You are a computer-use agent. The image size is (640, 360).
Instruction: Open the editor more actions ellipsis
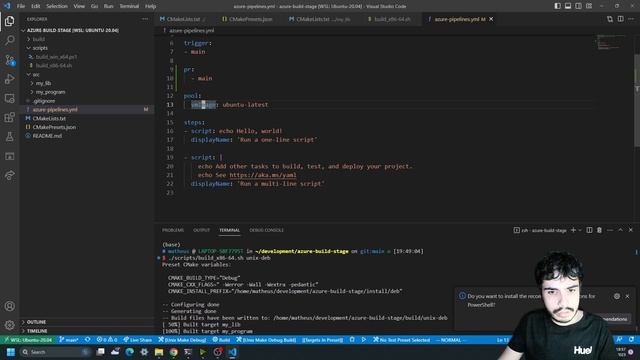(631, 19)
